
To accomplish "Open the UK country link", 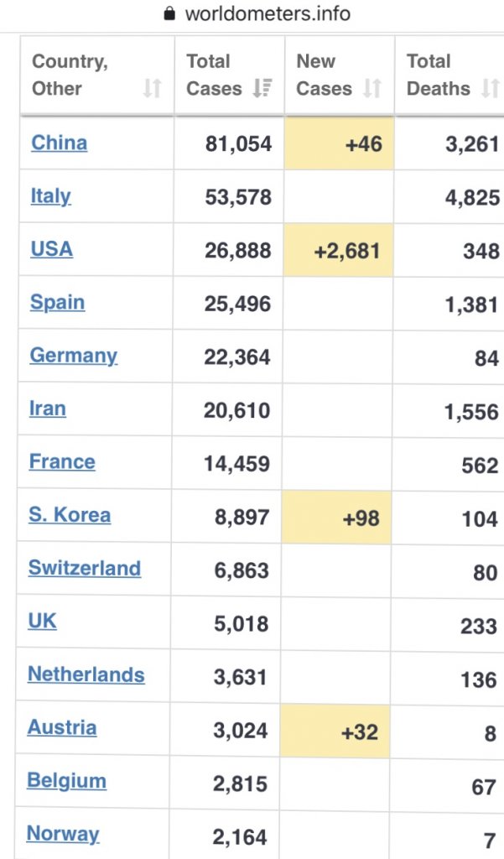I will 42,622.
